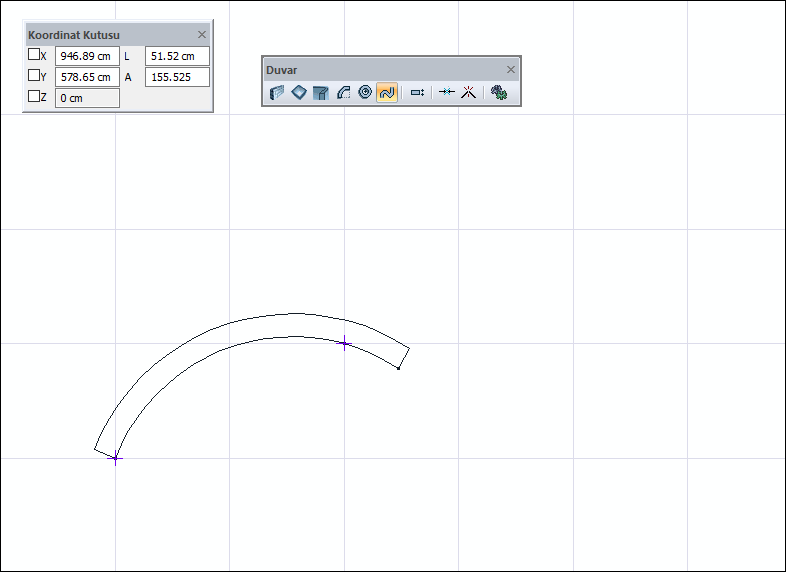The image size is (786, 572).
Task: Close the Duvar toolbar
Action: [x=511, y=69]
